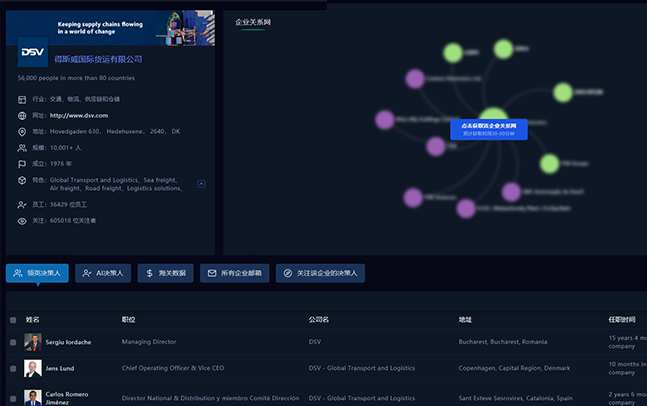This screenshot has height=406, width=647.
Task: Click the company name 得斯威国际货运有限公司
Action: pyautogui.click(x=98, y=59)
